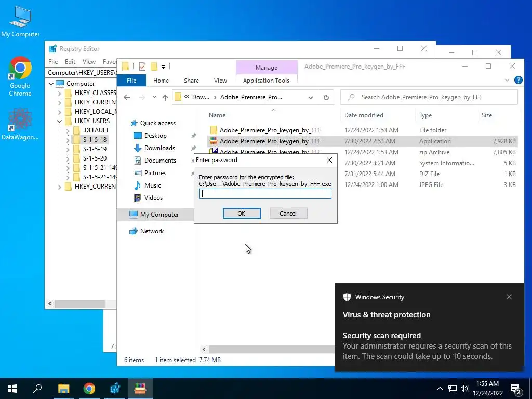Select Adobe_Premiere_Pro_keygen_by_FFF Application file
Screen dimensions: 532x399
362,141
